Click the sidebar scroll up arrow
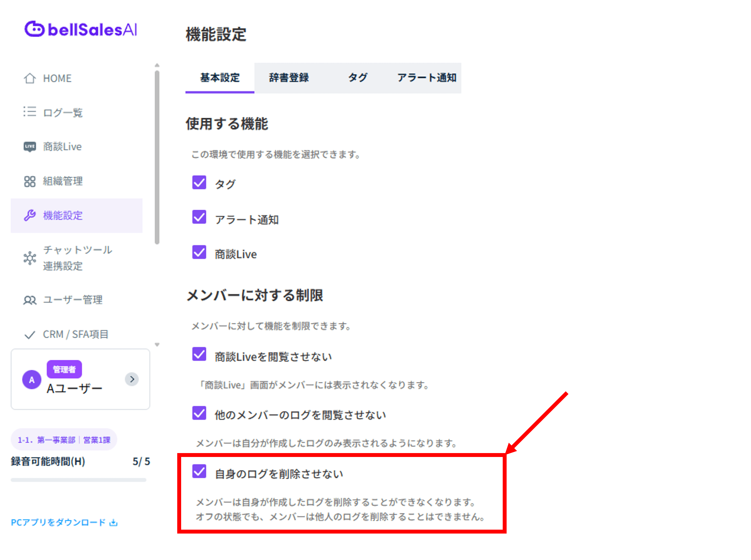Image resolution: width=751 pixels, height=560 pixels. (x=157, y=65)
